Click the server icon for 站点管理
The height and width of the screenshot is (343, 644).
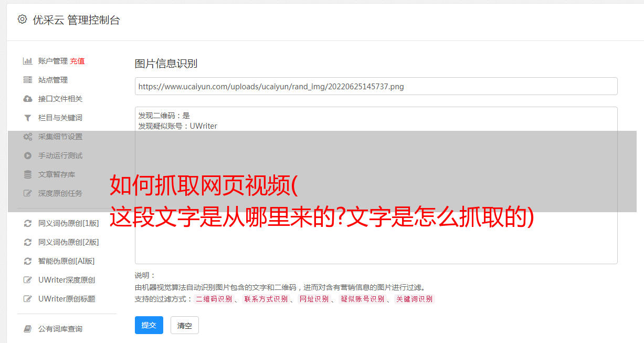click(28, 80)
